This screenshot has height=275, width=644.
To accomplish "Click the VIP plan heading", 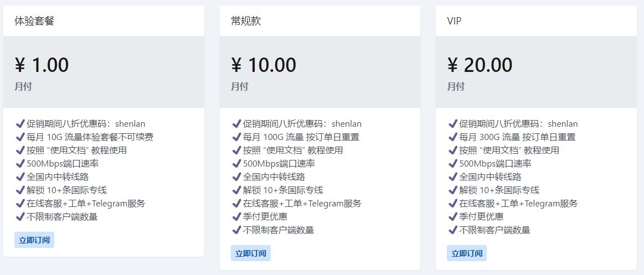I will pyautogui.click(x=454, y=21).
